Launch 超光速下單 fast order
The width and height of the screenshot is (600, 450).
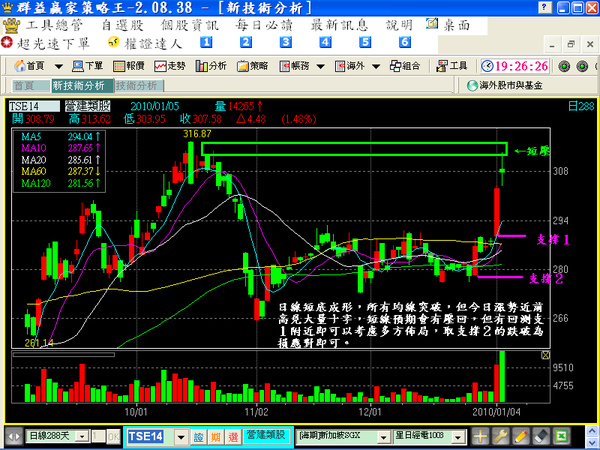[x=46, y=43]
